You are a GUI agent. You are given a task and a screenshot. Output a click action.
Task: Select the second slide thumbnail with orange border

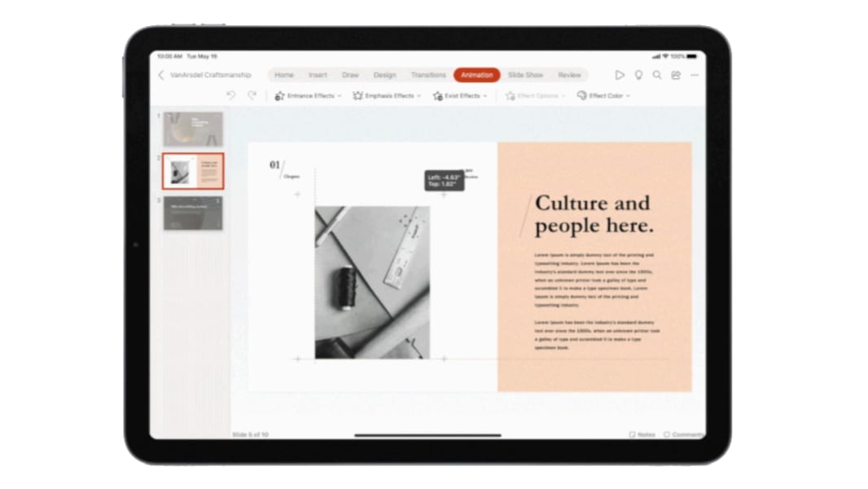point(193,171)
